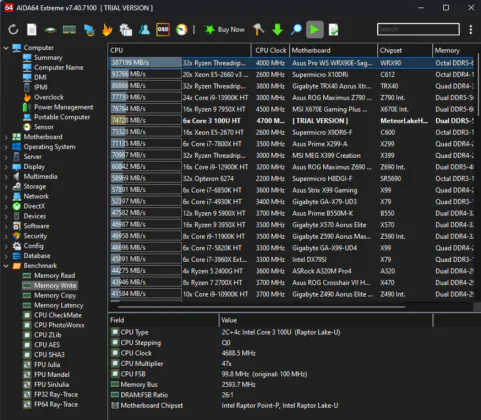Select the FPU SinJulia benchmark

pyautogui.click(x=51, y=384)
